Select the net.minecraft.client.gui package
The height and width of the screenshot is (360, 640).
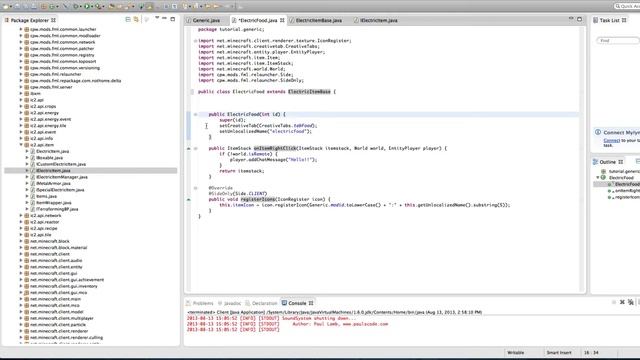(x=53, y=273)
